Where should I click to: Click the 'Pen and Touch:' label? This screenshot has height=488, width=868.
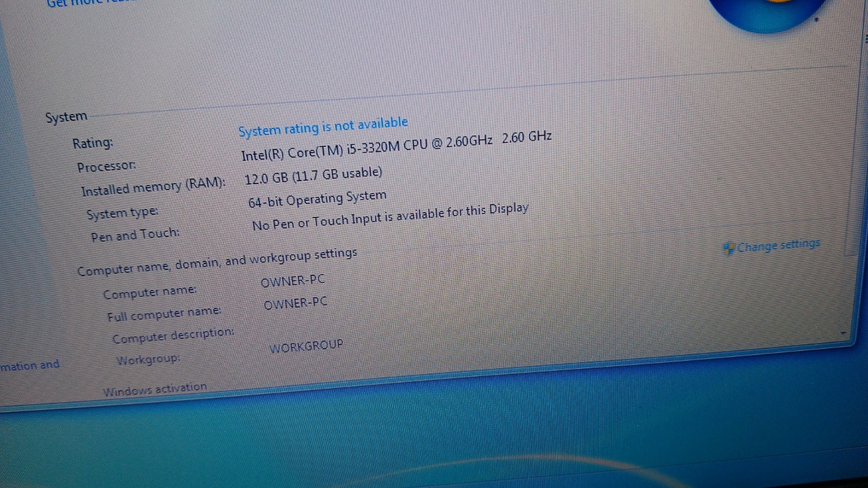point(135,235)
